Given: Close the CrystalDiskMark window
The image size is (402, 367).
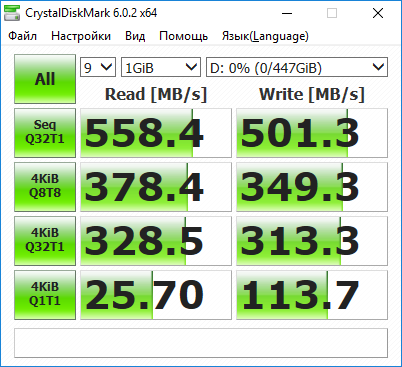Looking at the screenshot, I should [x=378, y=13].
